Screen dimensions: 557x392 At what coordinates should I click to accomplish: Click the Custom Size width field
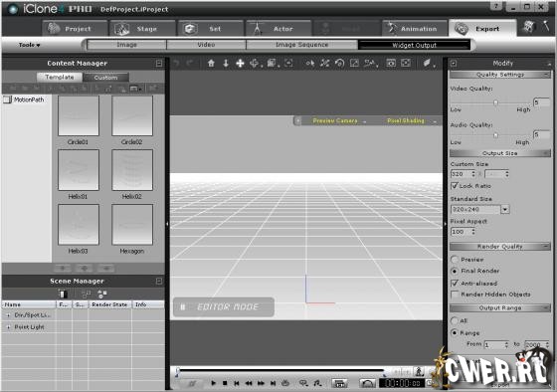tap(463, 174)
